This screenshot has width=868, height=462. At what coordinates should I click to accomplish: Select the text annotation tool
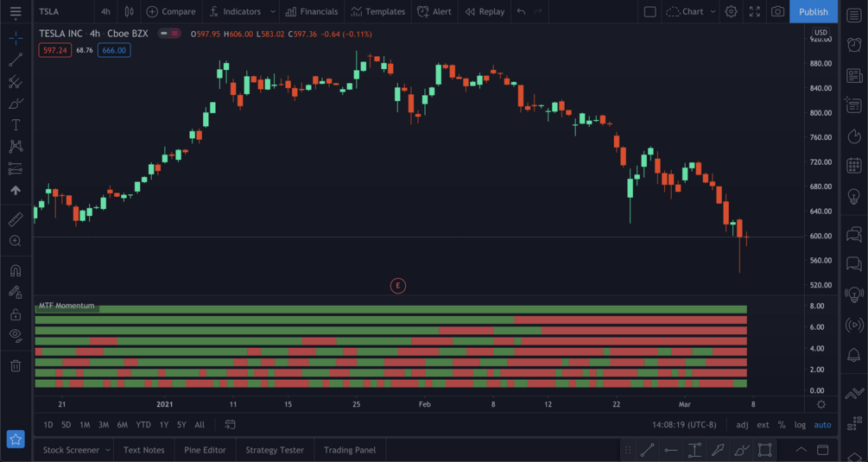(16, 125)
